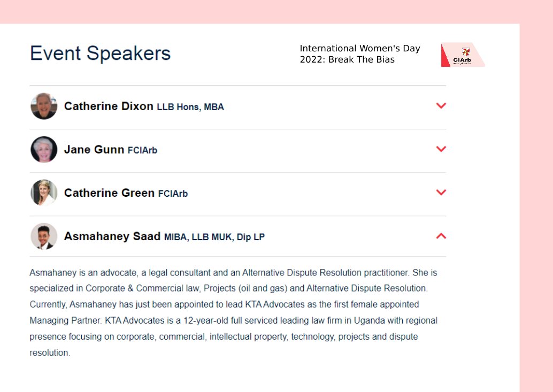The image size is (553, 392).
Task: Collapse Asmahaney Saad's bio chevron
Action: tap(441, 236)
